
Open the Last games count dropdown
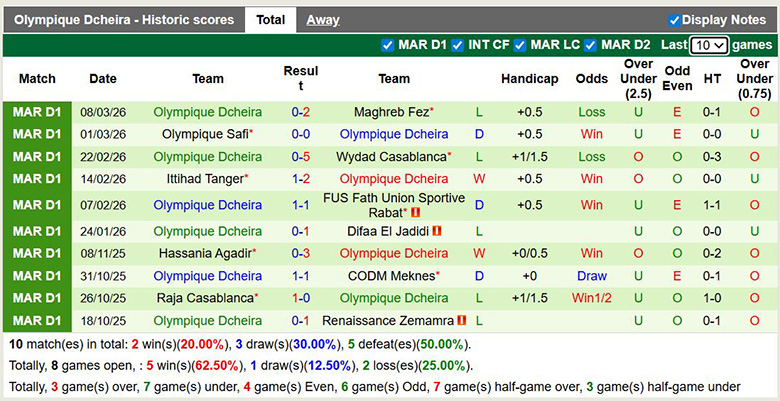709,45
